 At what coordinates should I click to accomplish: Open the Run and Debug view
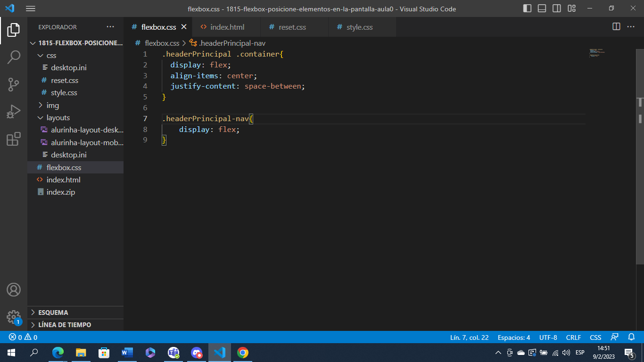click(14, 112)
